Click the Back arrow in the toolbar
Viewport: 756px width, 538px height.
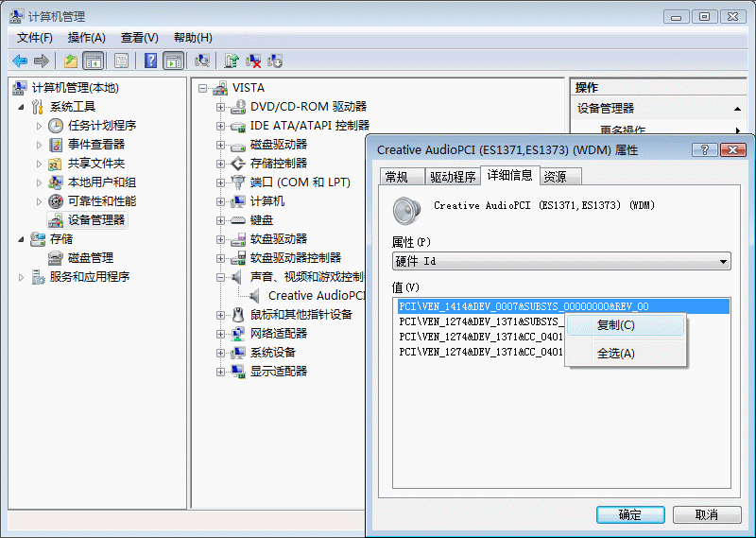[19, 61]
